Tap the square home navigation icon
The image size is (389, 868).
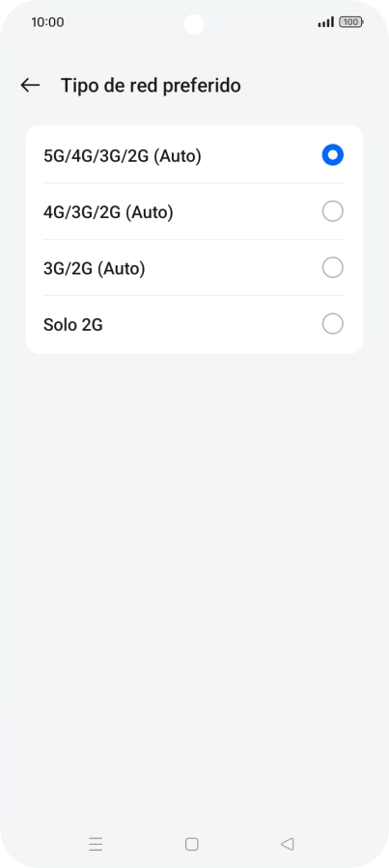[x=192, y=844]
